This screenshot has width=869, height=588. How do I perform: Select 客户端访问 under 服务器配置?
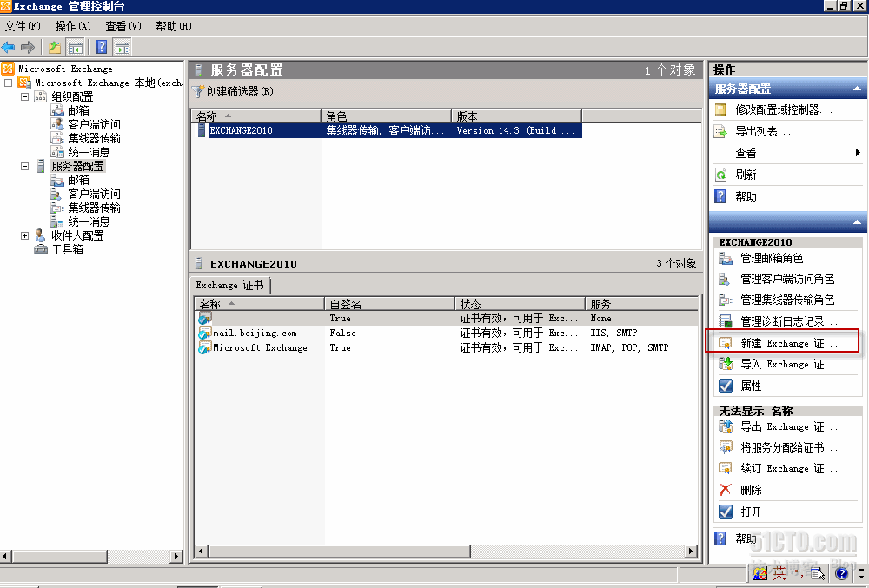point(94,194)
